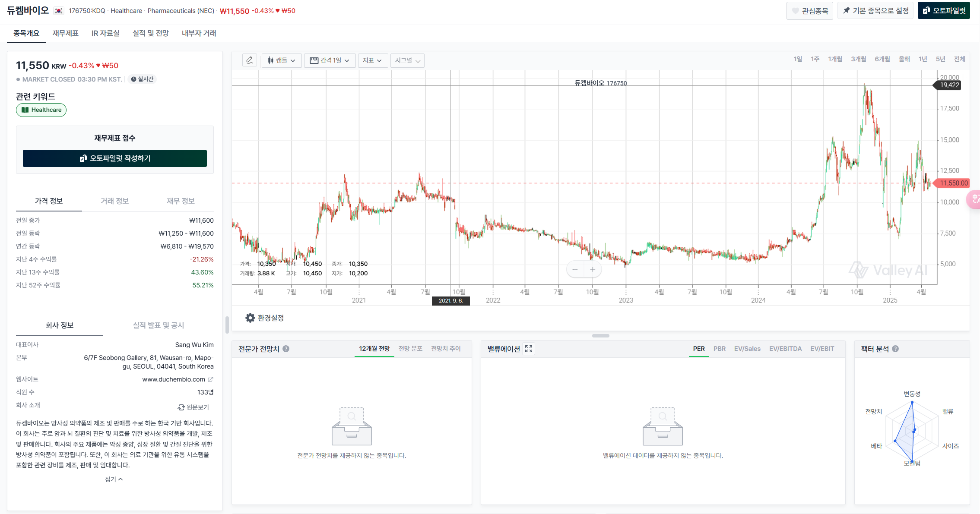Click the chart zoom-out minus button

pyautogui.click(x=575, y=269)
